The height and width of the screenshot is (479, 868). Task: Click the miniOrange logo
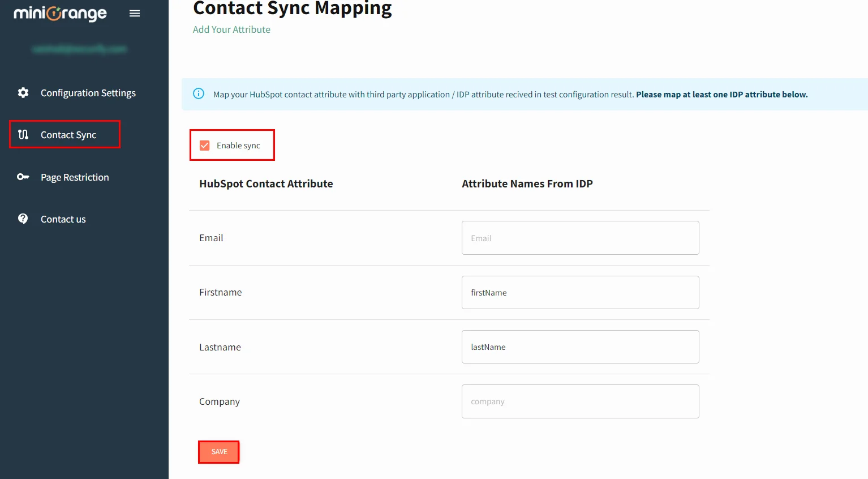click(60, 14)
